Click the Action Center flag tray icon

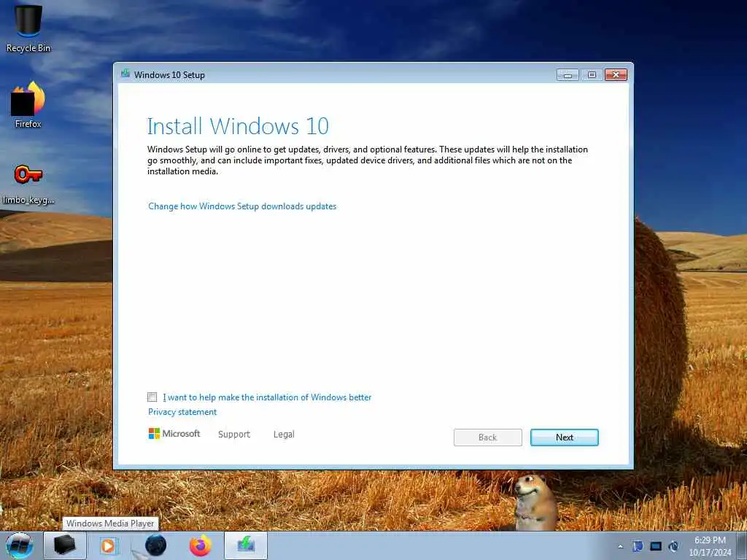tap(638, 546)
